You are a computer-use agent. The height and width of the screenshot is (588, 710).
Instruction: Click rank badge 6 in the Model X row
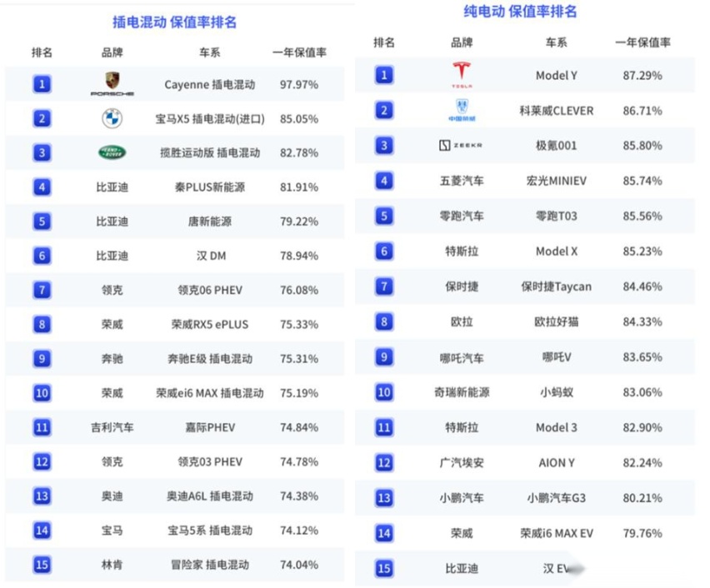point(384,252)
